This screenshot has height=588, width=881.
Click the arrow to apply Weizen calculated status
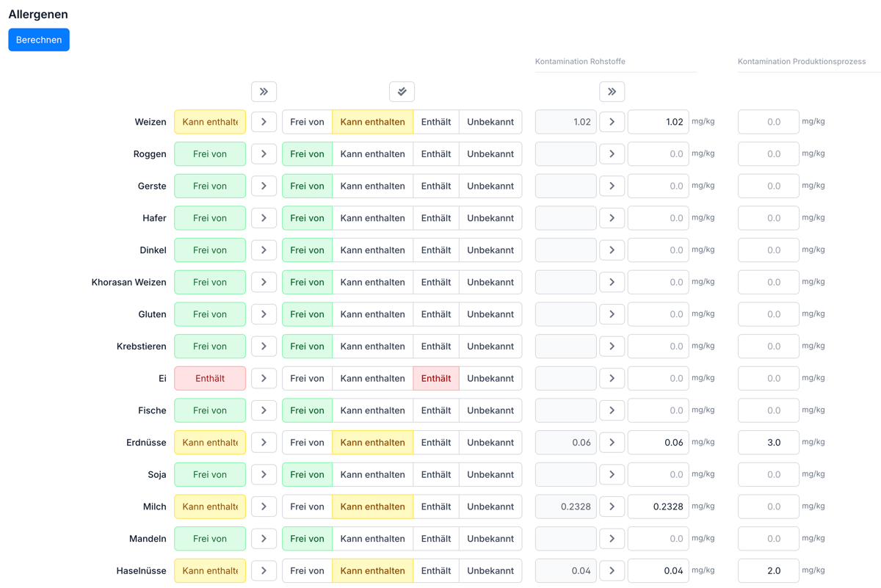[x=264, y=122]
